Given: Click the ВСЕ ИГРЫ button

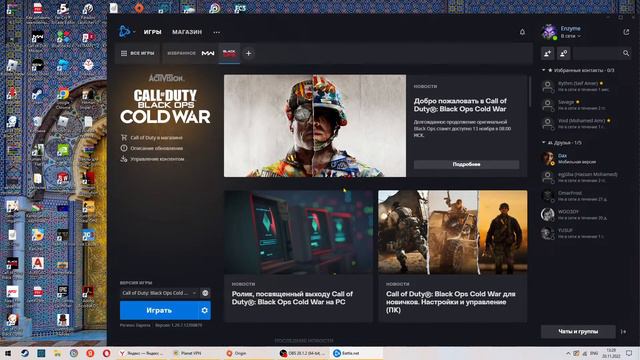Looking at the screenshot, I should (138, 53).
